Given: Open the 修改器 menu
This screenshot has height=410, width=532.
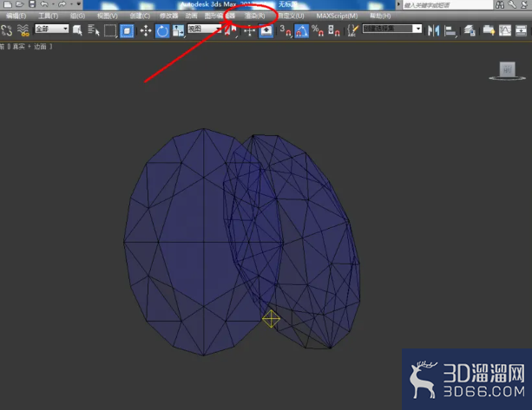Looking at the screenshot, I should click(168, 16).
